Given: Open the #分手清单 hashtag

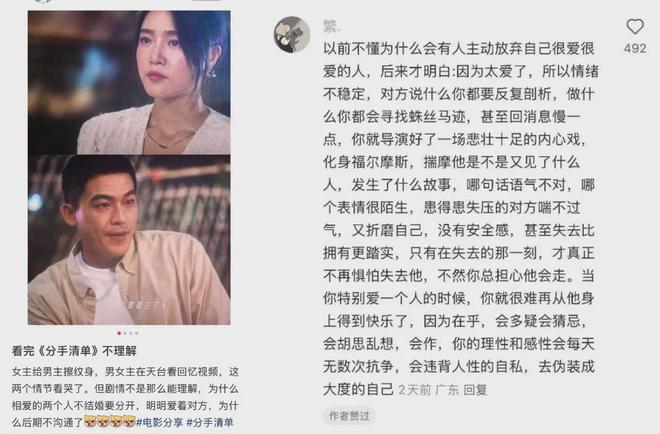Looking at the screenshot, I should tap(210, 422).
